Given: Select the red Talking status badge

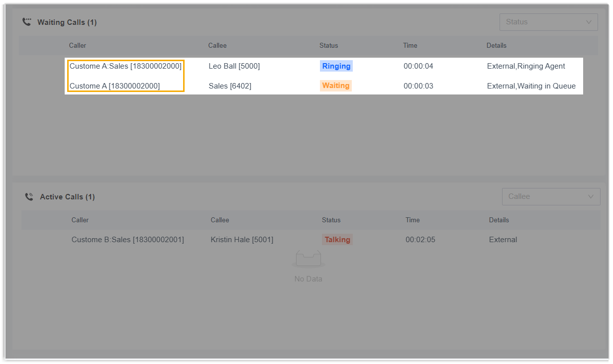Looking at the screenshot, I should (x=337, y=240).
